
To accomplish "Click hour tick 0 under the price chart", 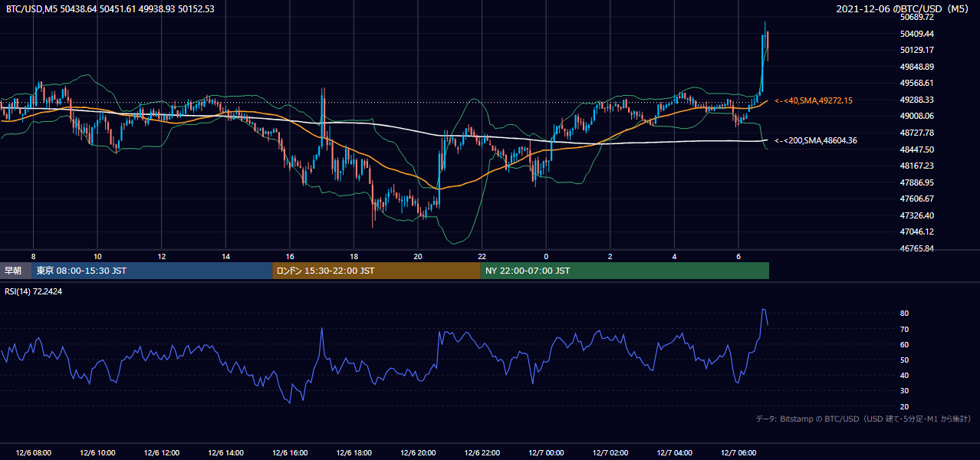I will coord(546,256).
